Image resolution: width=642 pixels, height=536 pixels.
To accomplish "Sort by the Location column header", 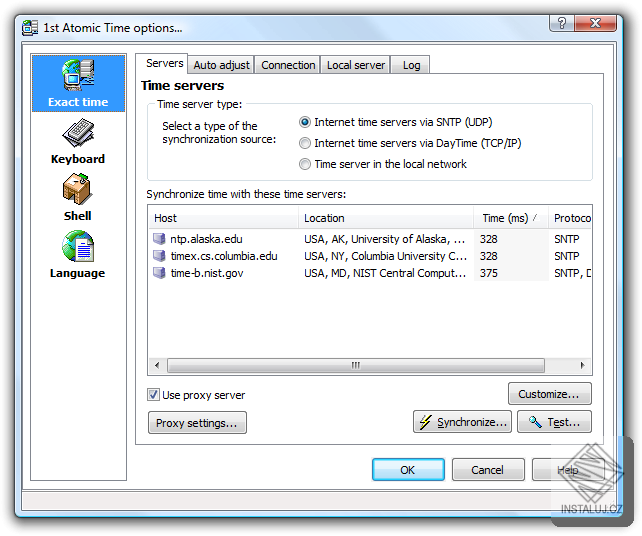I will point(386,218).
